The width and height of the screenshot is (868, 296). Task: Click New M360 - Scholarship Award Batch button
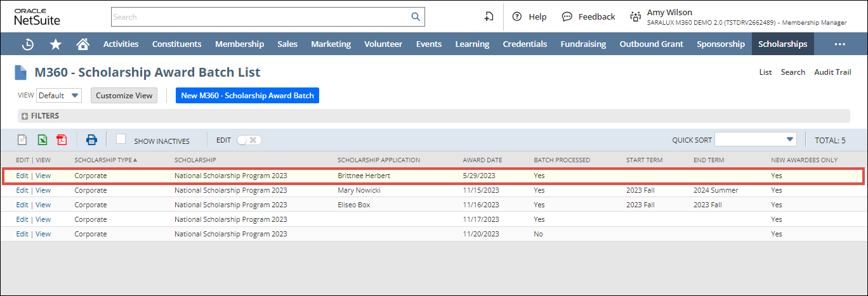(x=247, y=96)
